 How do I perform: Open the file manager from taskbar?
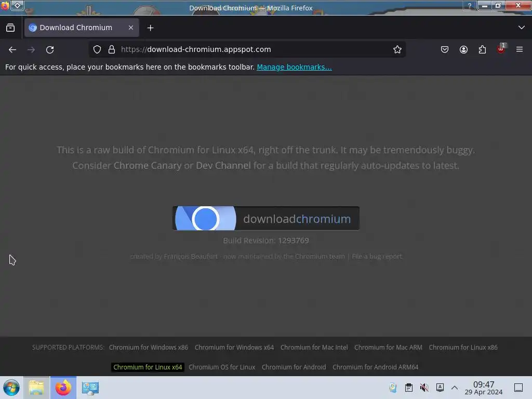(36, 388)
